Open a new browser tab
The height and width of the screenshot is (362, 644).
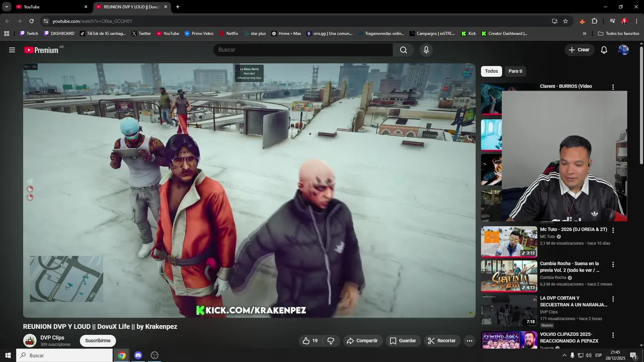[178, 7]
